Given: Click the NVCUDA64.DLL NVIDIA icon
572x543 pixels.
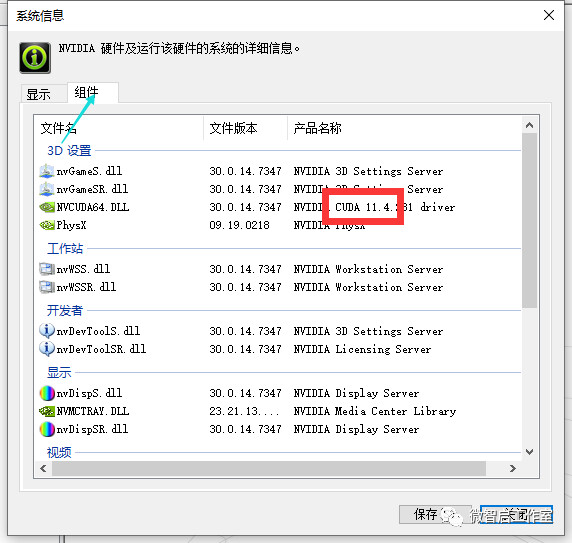Looking at the screenshot, I should (x=47, y=207).
